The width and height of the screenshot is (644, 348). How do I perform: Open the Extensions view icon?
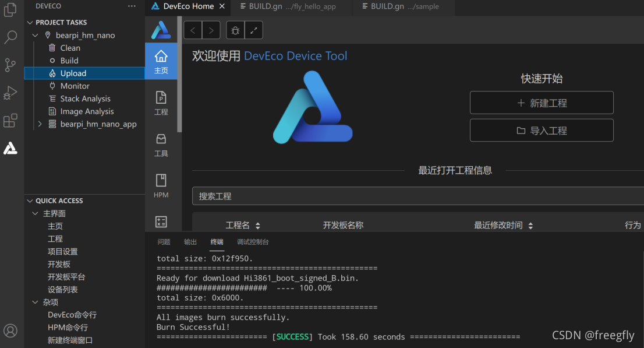[10, 121]
